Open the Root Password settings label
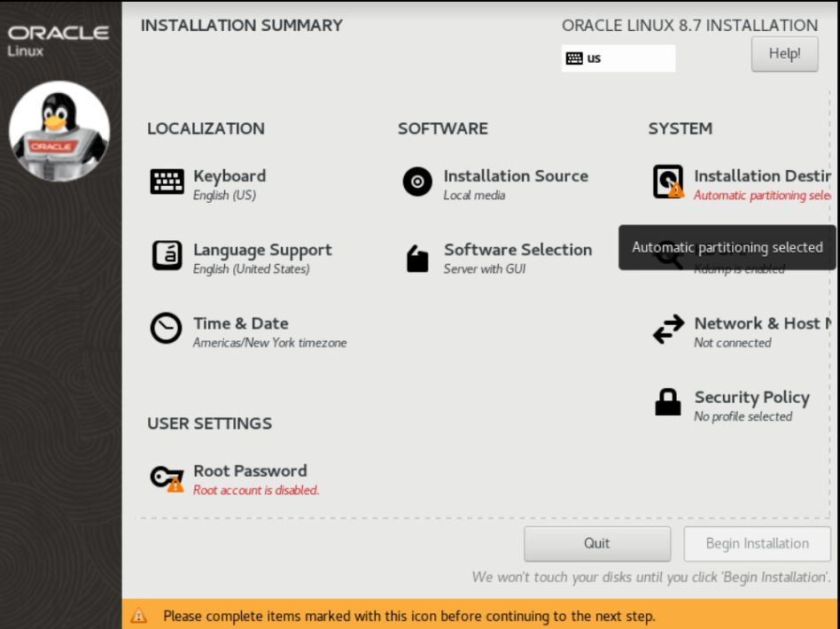This screenshot has height=629, width=840. (250, 470)
